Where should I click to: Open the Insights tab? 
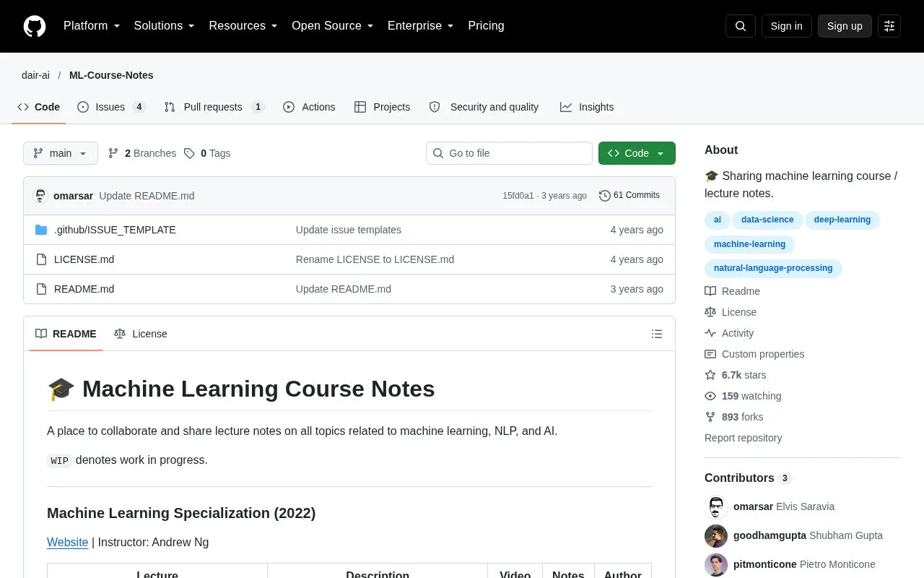click(x=587, y=107)
